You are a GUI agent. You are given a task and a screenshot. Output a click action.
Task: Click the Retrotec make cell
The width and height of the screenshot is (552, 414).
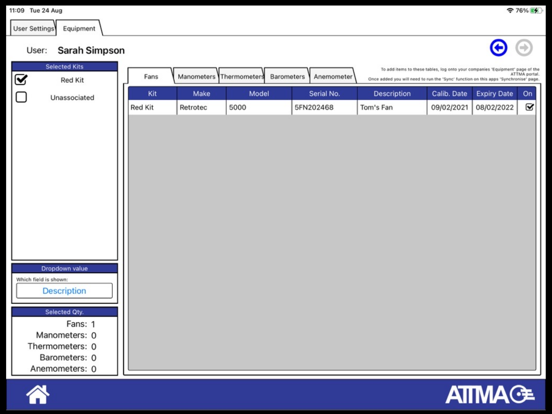click(x=201, y=107)
